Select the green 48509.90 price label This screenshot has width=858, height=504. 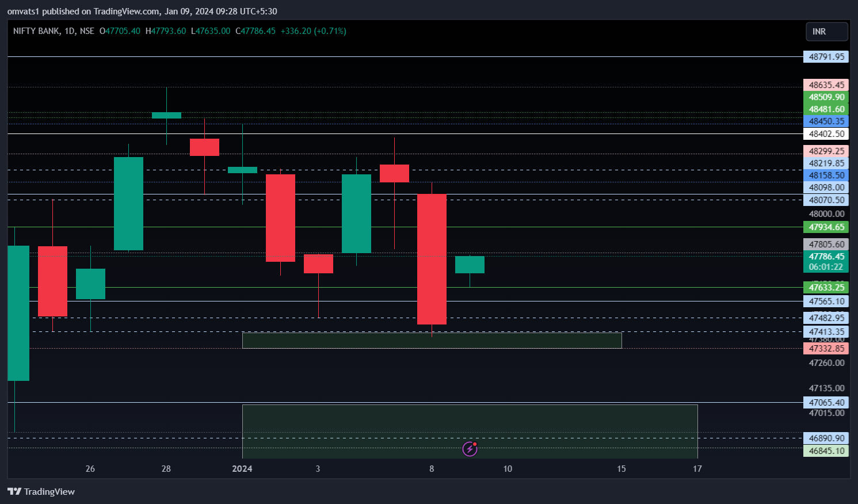pyautogui.click(x=826, y=97)
